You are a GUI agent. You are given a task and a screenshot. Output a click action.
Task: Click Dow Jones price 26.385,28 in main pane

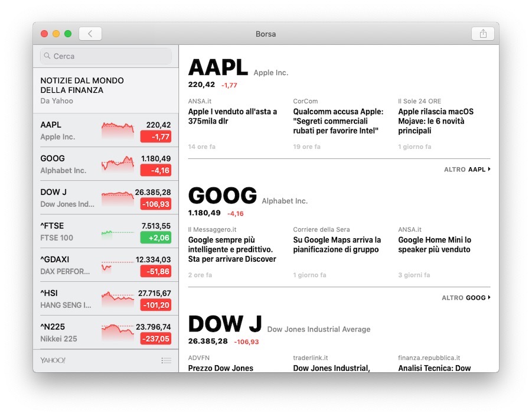click(x=208, y=342)
